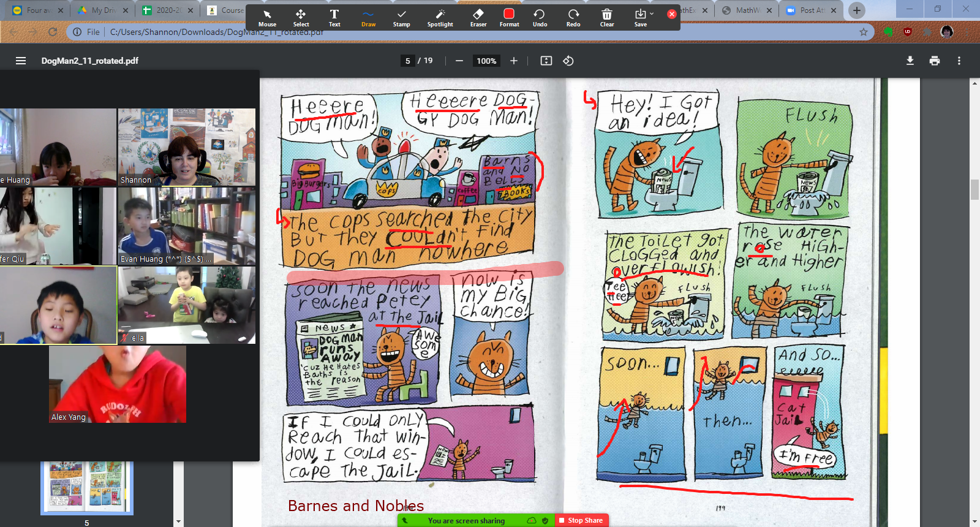
Task: Open Format to change the red color
Action: [x=509, y=18]
